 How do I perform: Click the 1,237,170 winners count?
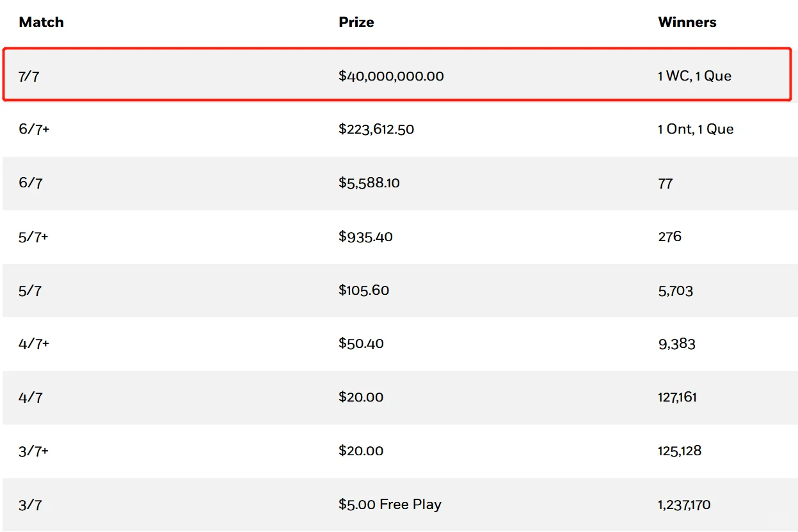(x=683, y=505)
